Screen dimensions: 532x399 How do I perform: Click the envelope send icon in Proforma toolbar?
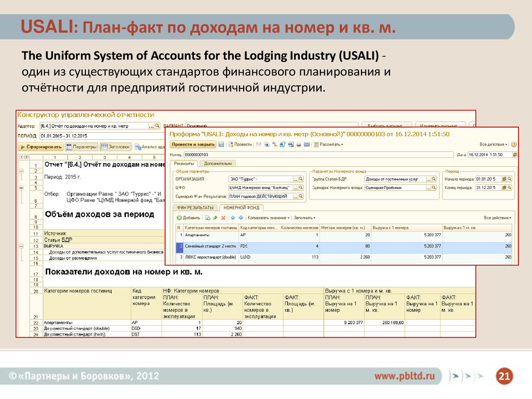click(x=259, y=144)
